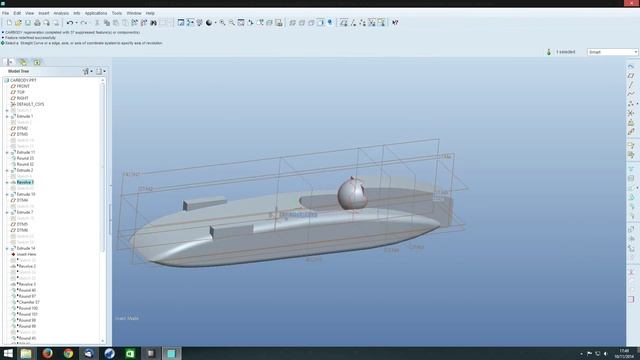Select the Datum Coordinate System tool
The width and height of the screenshot is (640, 360).
pos(631,113)
